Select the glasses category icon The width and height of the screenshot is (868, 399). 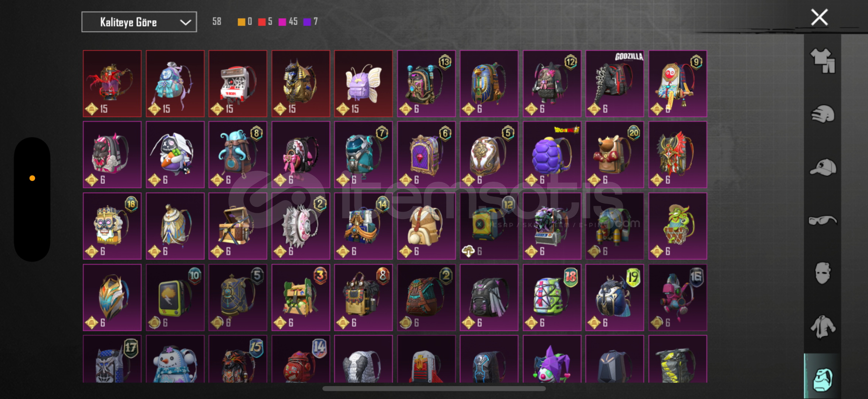[x=823, y=221]
